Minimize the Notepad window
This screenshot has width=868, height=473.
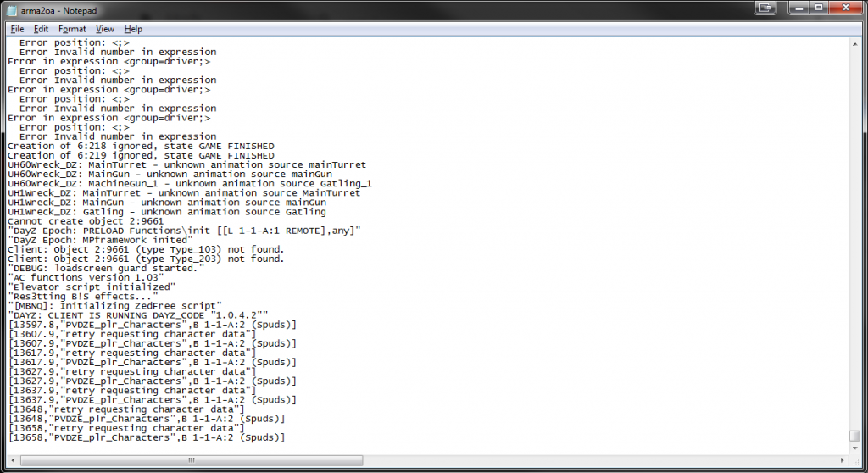(x=798, y=8)
